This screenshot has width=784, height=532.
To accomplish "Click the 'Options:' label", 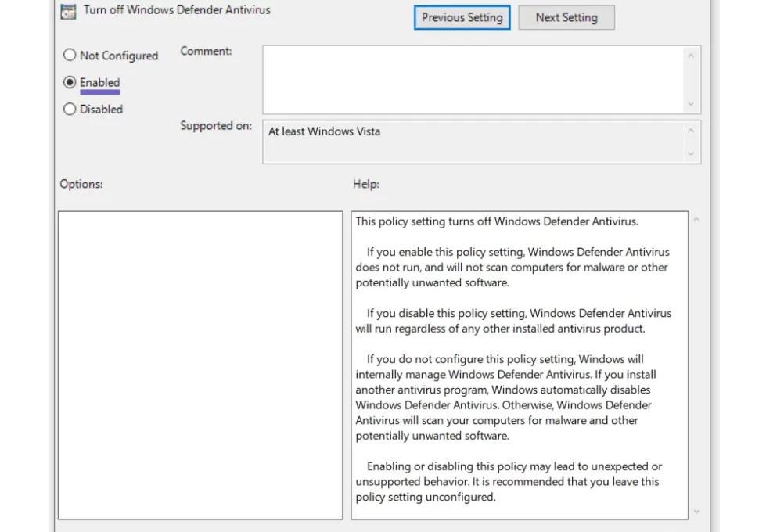I will [81, 184].
